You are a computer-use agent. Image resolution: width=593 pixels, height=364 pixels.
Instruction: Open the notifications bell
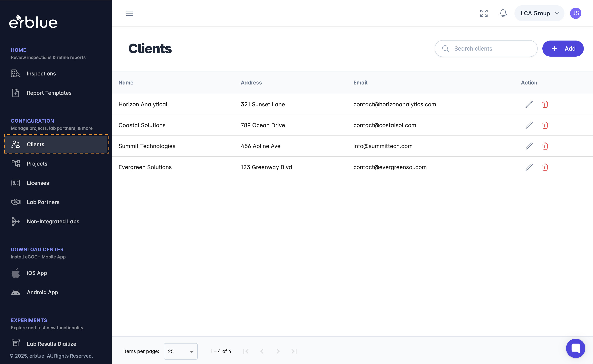(x=503, y=13)
